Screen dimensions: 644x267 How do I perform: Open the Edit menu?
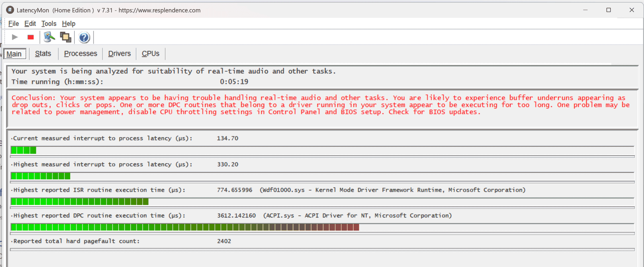click(x=30, y=24)
